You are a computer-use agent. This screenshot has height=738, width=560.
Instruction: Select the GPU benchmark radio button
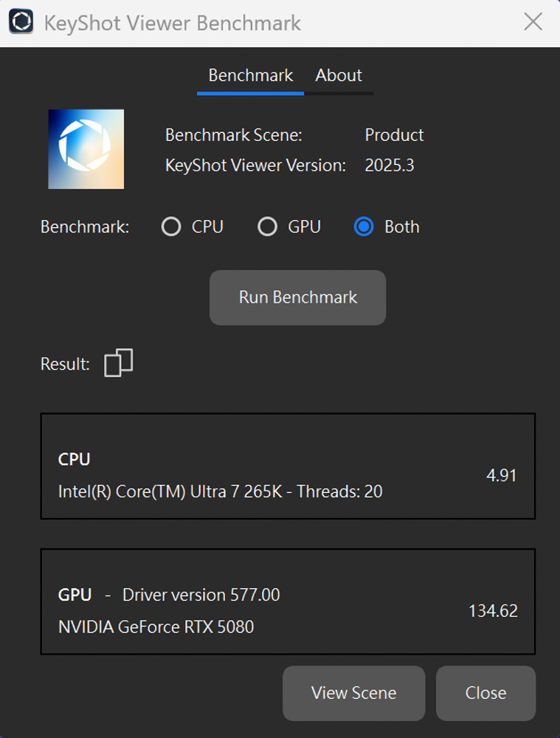pyautogui.click(x=267, y=227)
